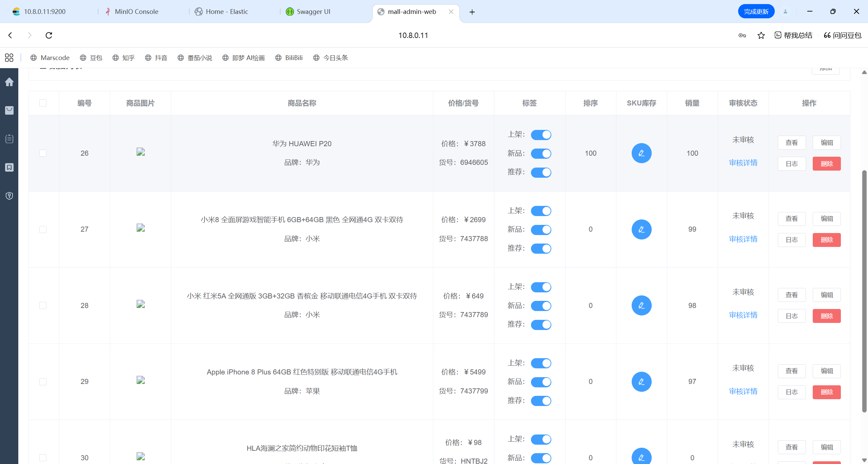Click 编辑 for product 27
The width and height of the screenshot is (868, 464).
[827, 219]
